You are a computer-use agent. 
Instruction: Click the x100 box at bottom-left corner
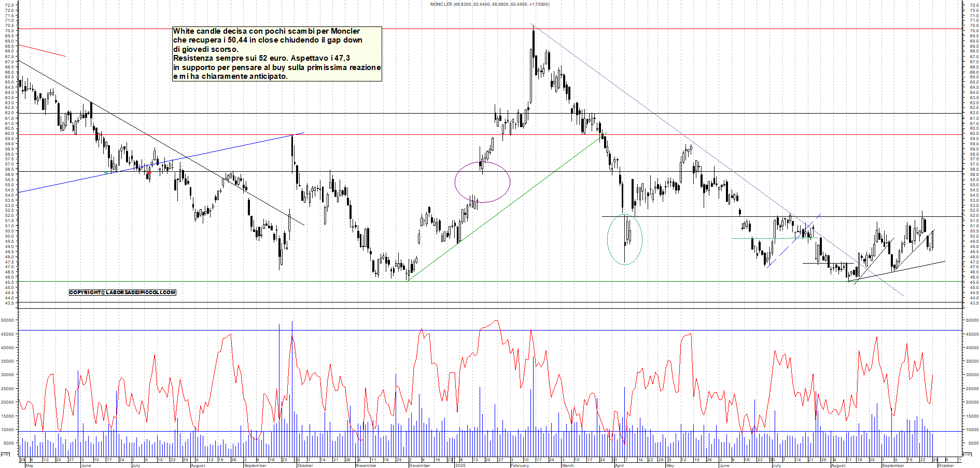[5, 455]
